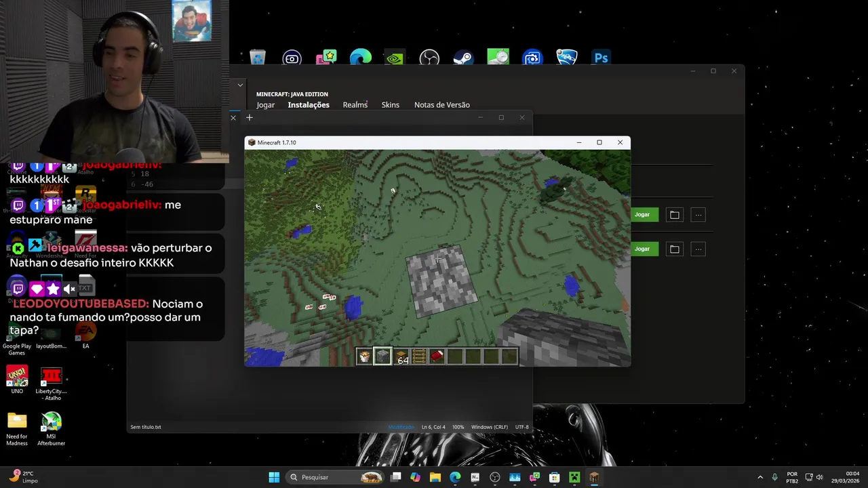This screenshot has height=488, width=868.
Task: Click the UTF-8 encoding indicator
Action: tap(521, 427)
